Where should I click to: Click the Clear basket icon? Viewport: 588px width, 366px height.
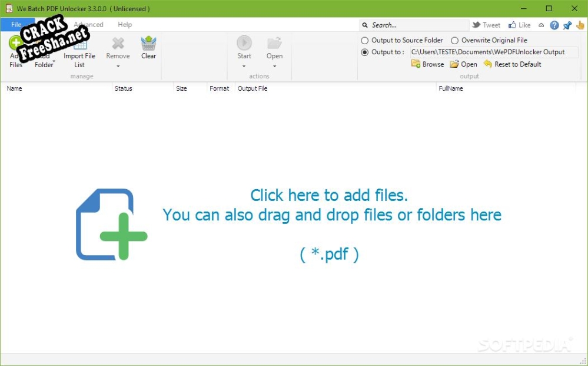coord(148,44)
